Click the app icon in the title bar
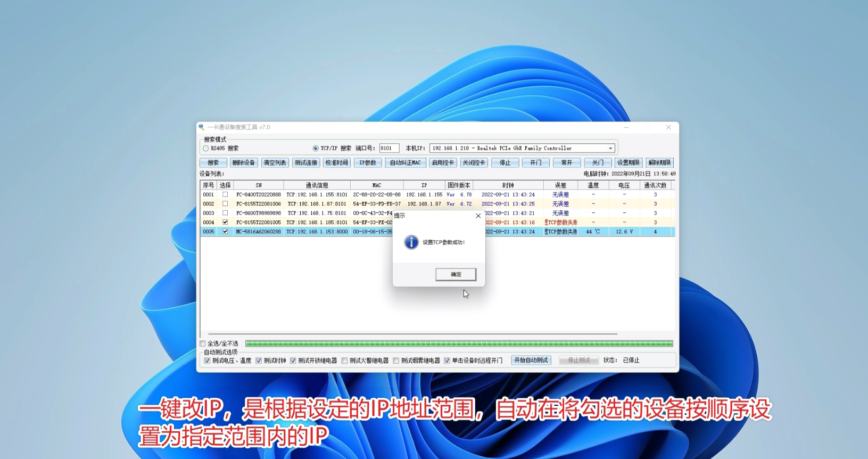 point(201,127)
